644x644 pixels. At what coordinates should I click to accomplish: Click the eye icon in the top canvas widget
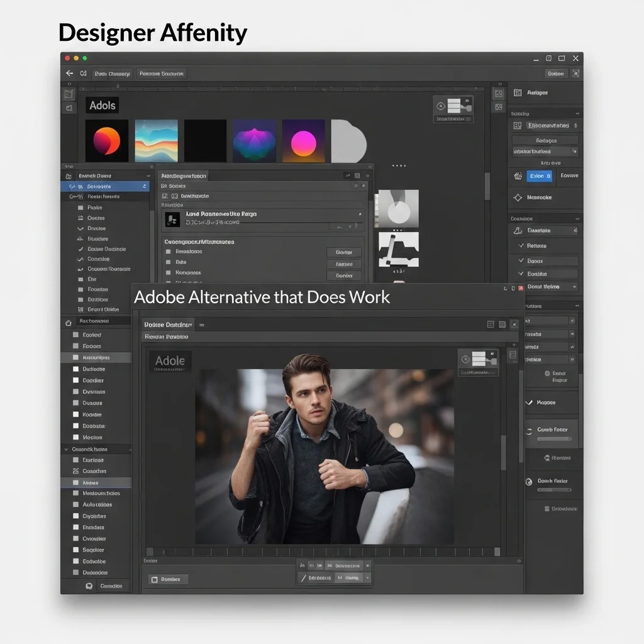pyautogui.click(x=441, y=106)
